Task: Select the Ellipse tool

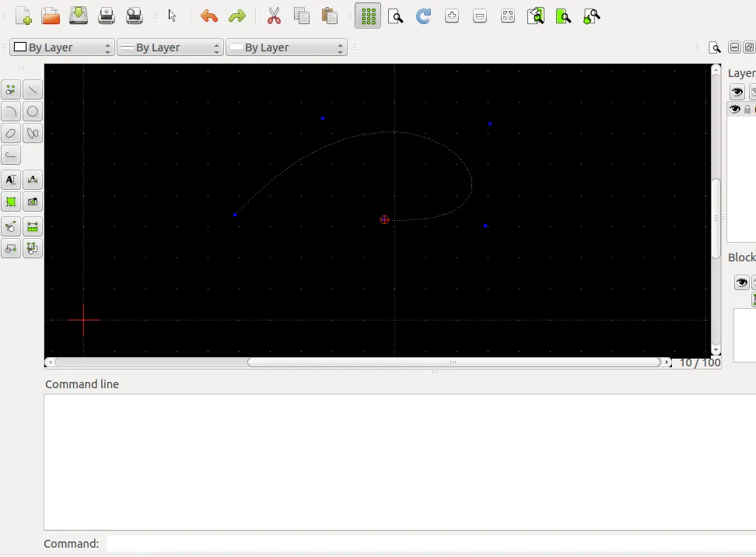Action: (10, 133)
